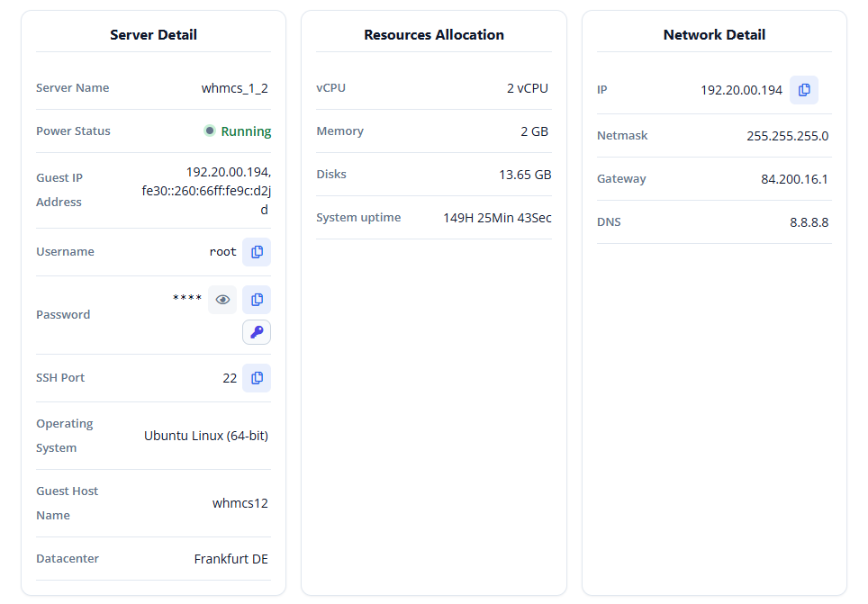Reveal password with the eye icon
868x604 pixels.
click(222, 300)
